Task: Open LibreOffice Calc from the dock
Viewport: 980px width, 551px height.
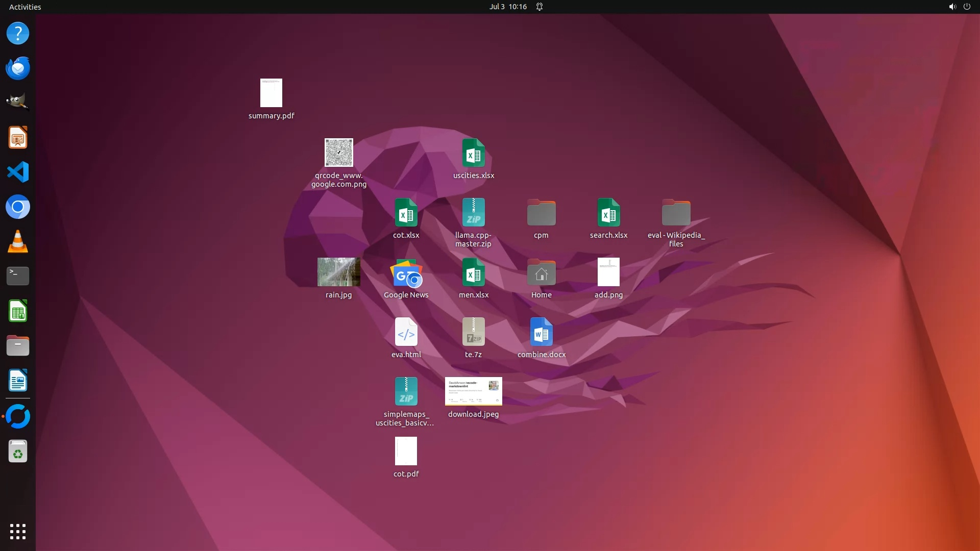Action: (x=18, y=311)
